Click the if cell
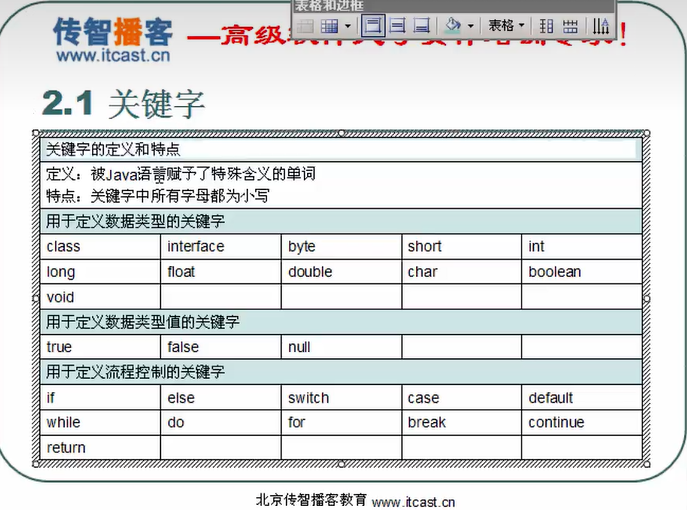This screenshot has width=687, height=510. [x=100, y=397]
